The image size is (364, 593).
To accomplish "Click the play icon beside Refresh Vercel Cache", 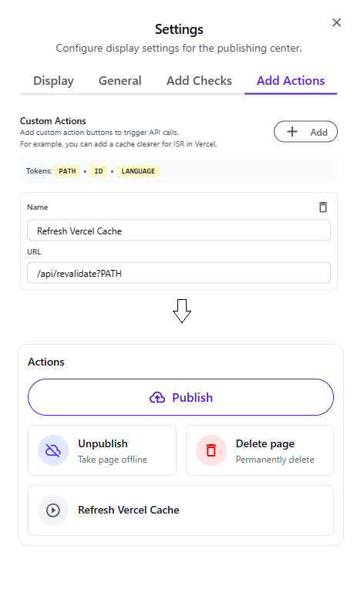I will [53, 510].
